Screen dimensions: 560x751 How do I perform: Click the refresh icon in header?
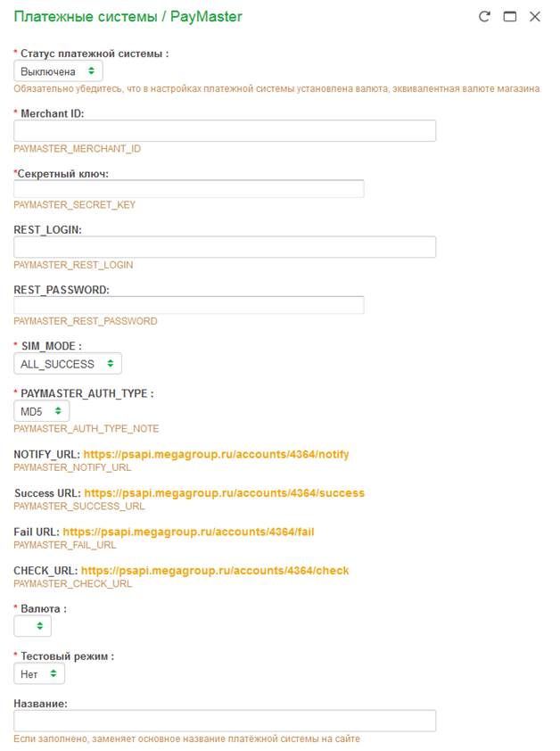click(x=484, y=16)
